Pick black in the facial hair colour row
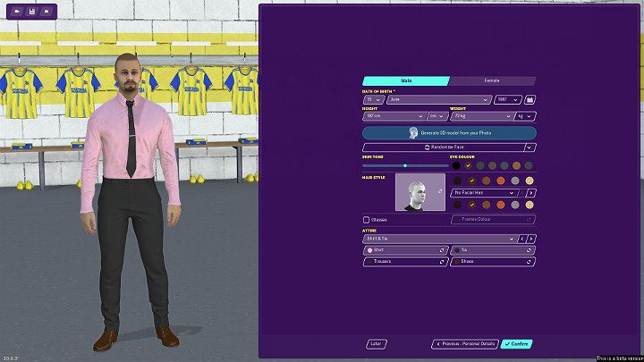The image size is (644, 362). [457, 205]
